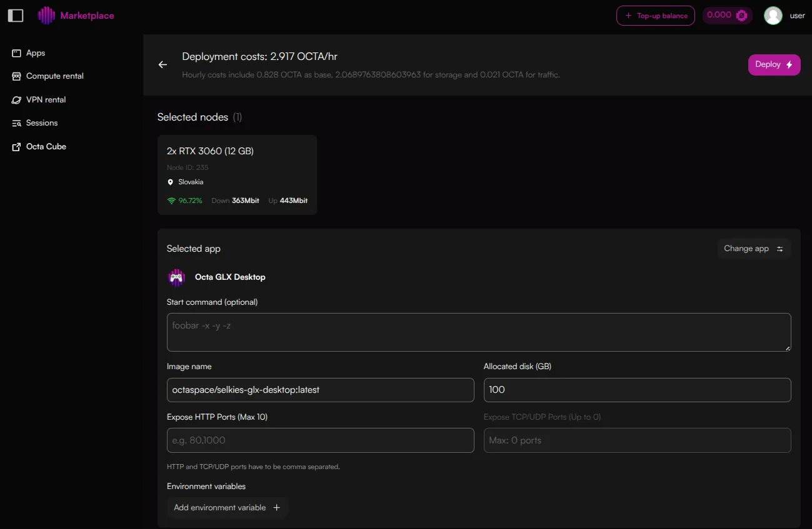Toggle the sidebar panel icon

click(16, 16)
